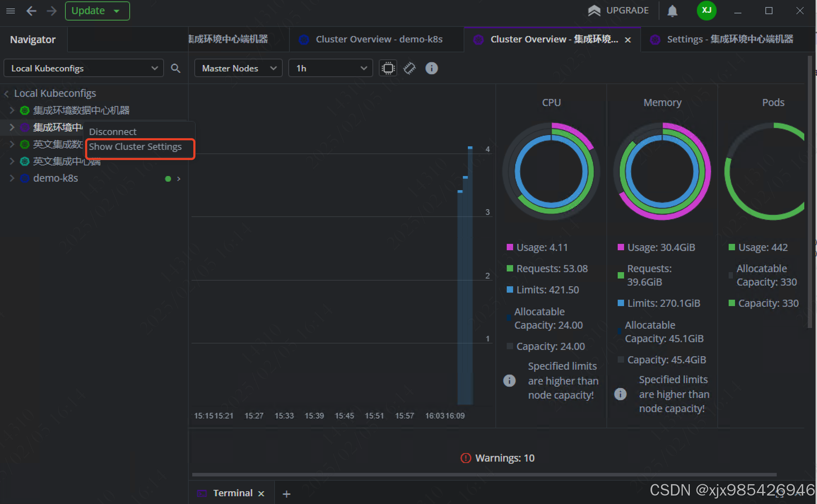This screenshot has width=817, height=504.
Task: Search the navigator with magnifier icon
Action: click(x=176, y=68)
